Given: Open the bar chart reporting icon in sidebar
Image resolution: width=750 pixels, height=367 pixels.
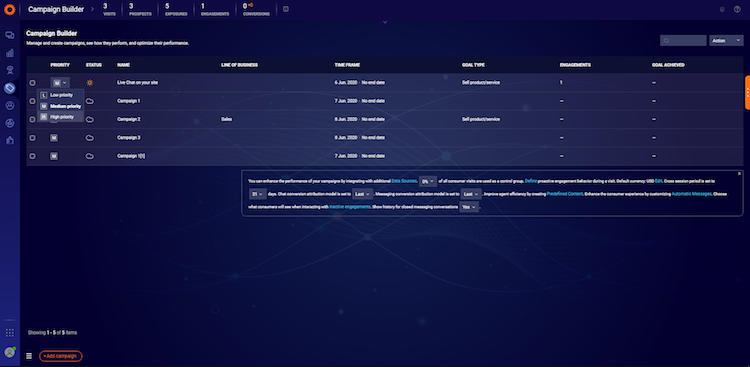Looking at the screenshot, I should 10,53.
